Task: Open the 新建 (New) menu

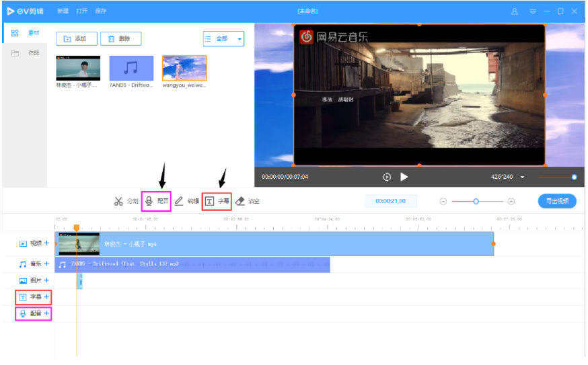Action: pos(63,11)
